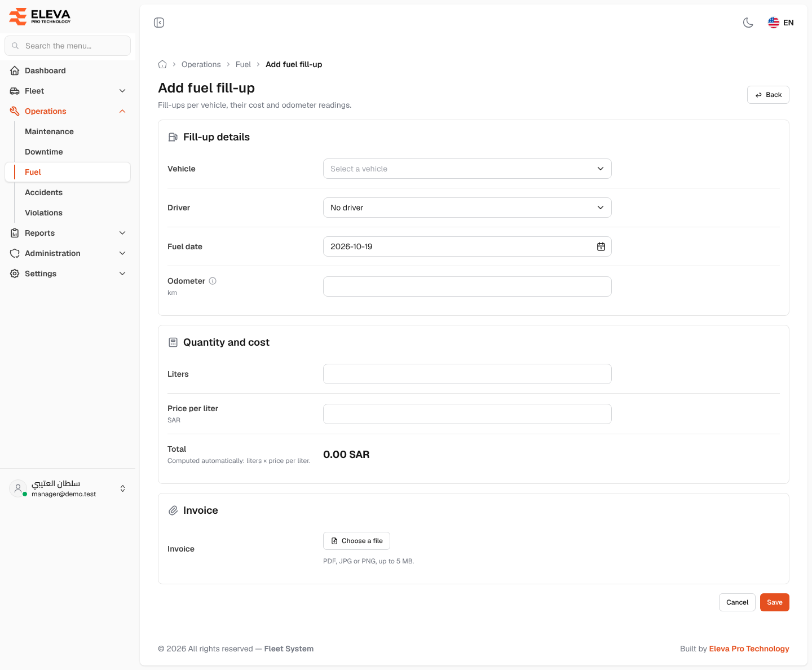Screen dimensions: 812x670
Task: Open the Driver dropdown showing No driver
Action: 467,208
